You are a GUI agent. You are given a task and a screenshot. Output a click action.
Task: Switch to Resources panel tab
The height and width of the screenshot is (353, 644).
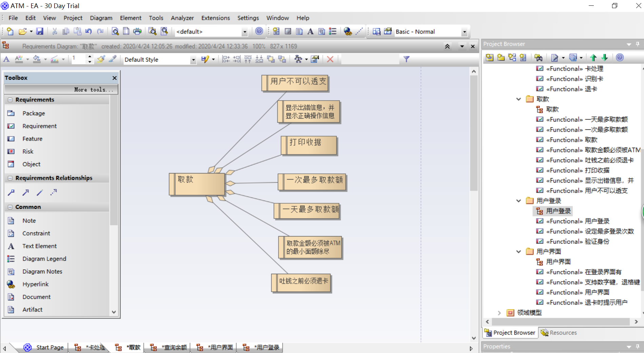(559, 333)
